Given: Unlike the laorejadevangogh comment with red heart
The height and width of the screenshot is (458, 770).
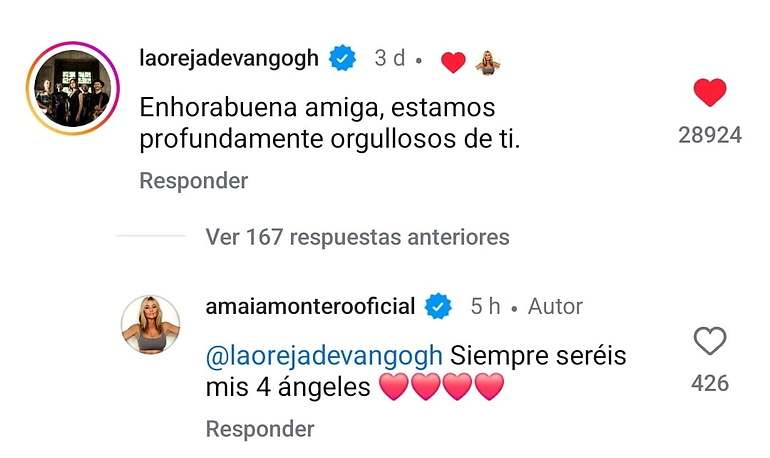Looking at the screenshot, I should (710, 92).
